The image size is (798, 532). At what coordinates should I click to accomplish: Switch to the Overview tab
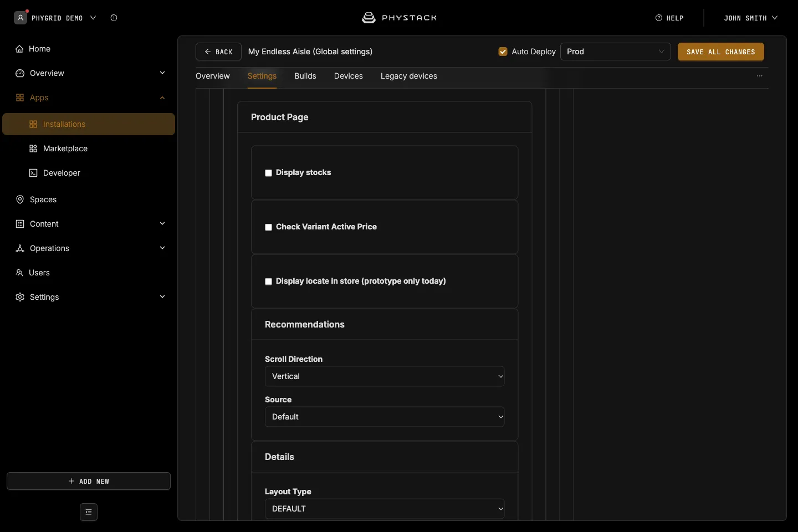(x=213, y=76)
